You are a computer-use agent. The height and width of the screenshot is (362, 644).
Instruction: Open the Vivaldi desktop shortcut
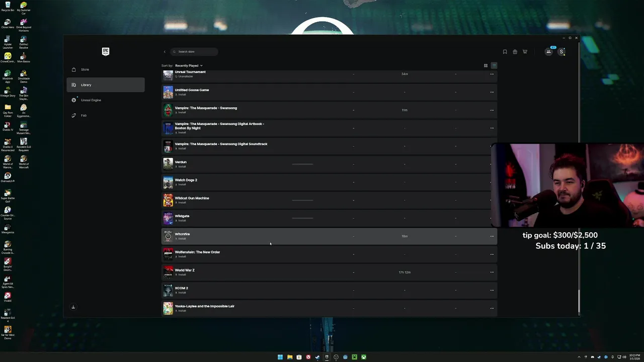(x=8, y=297)
